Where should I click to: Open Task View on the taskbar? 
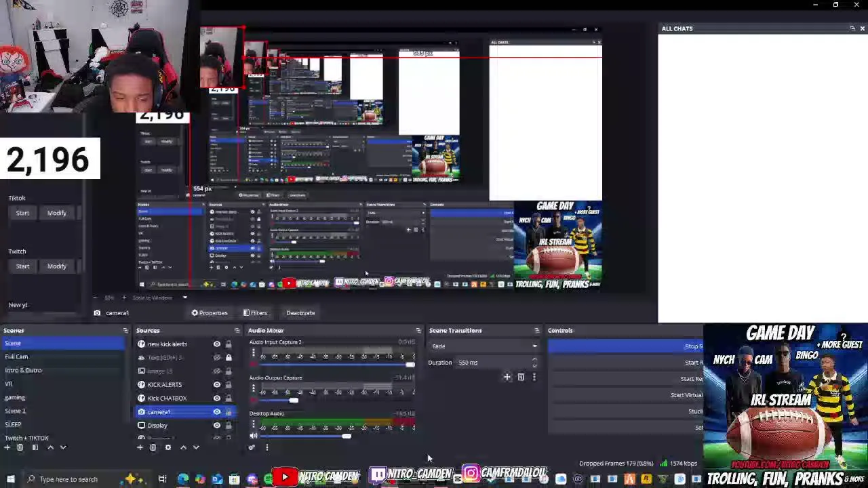coord(163,479)
